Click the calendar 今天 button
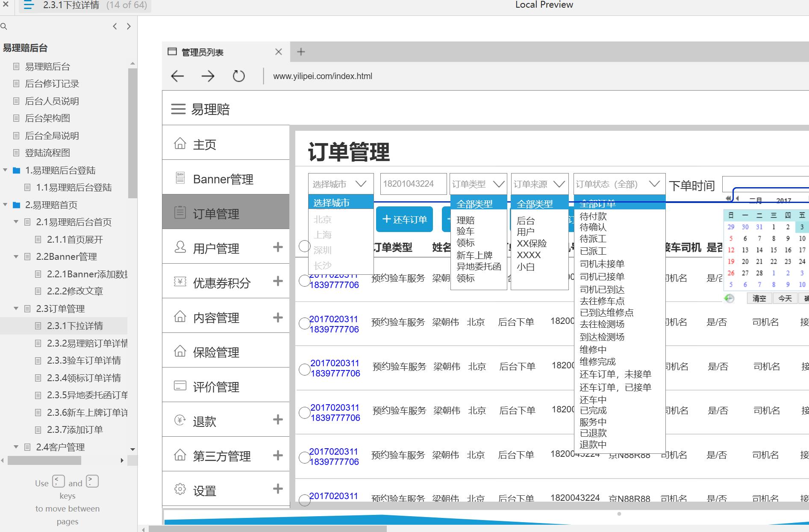The image size is (809, 532). [x=785, y=298]
